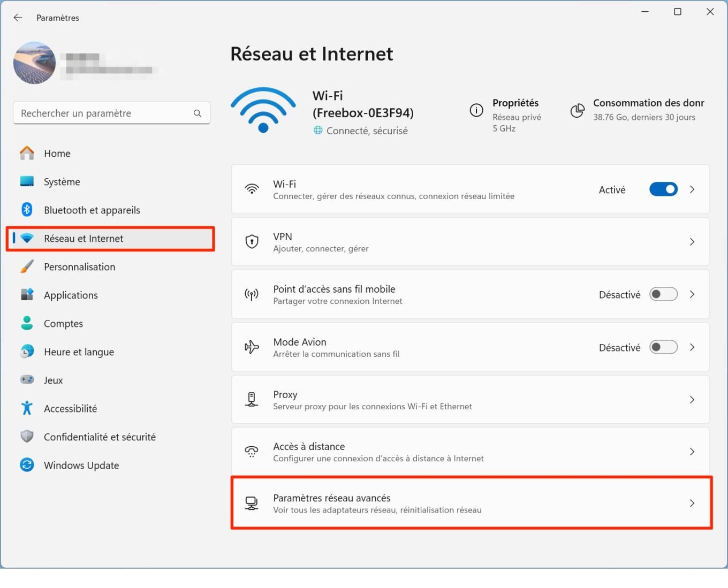728x588 pixels.
Task: Minimize the Paramètres window
Action: (x=645, y=12)
